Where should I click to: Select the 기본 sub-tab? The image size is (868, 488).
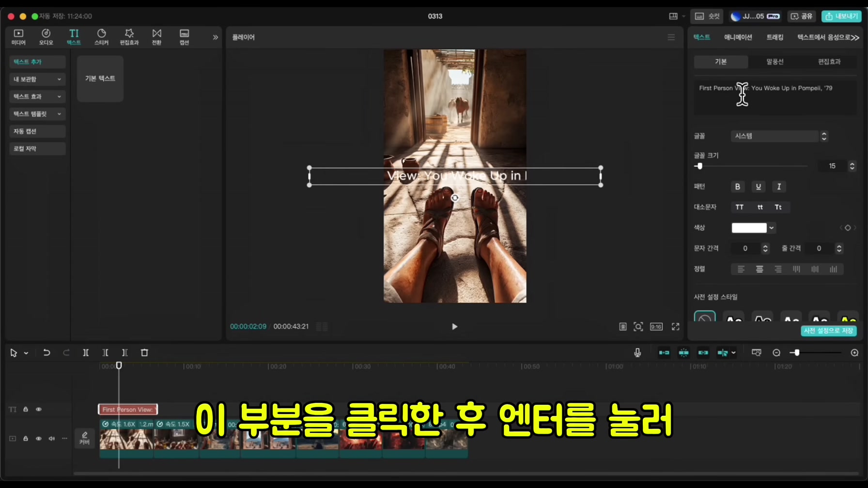pyautogui.click(x=721, y=62)
